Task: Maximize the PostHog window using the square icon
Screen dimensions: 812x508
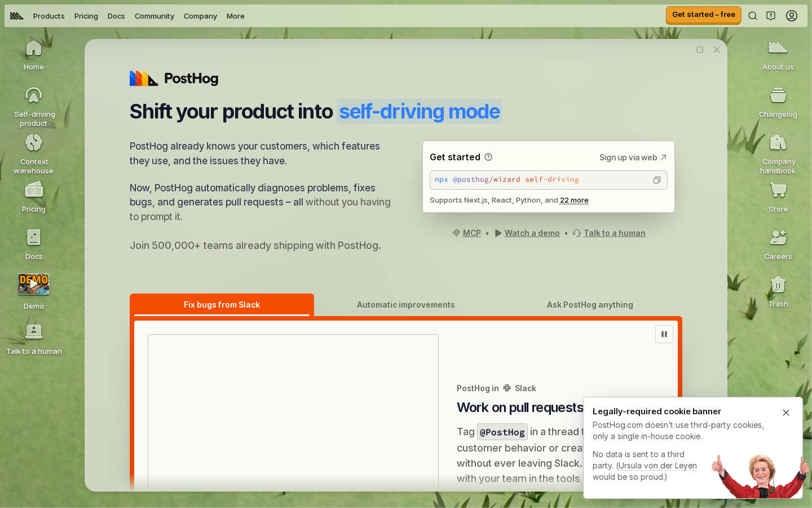Action: [x=700, y=50]
